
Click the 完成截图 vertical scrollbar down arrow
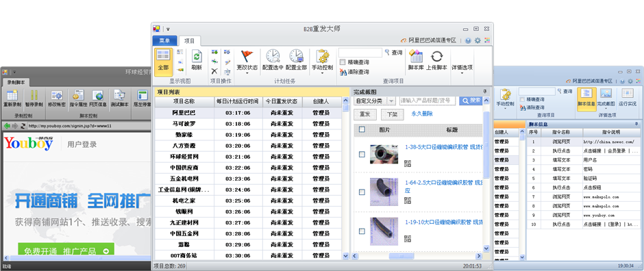point(486,248)
